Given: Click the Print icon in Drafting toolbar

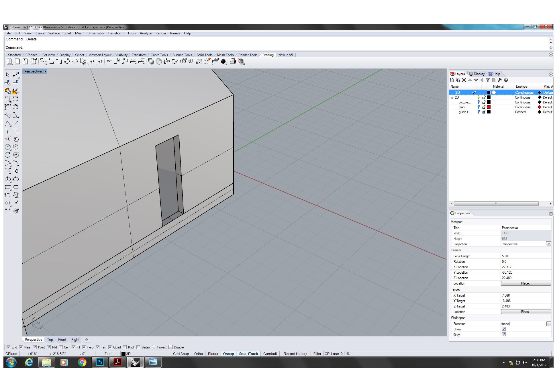Looking at the screenshot, I should click(233, 61).
